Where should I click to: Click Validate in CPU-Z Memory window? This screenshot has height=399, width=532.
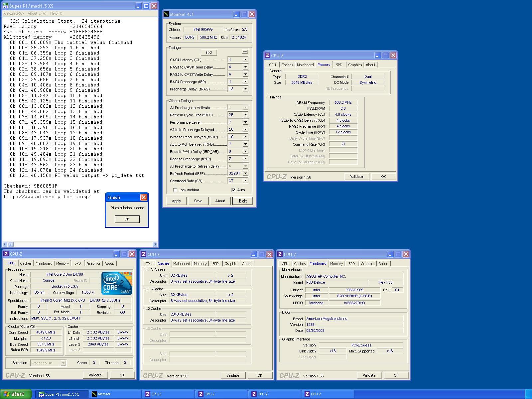pyautogui.click(x=356, y=177)
